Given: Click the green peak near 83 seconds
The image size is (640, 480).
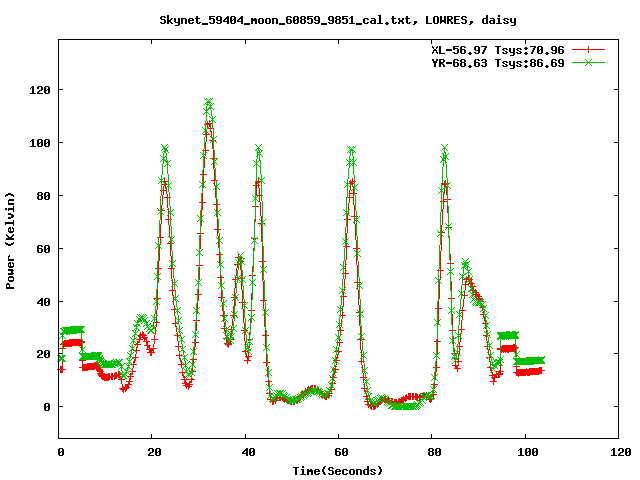Looking at the screenshot, I should 444,148.
